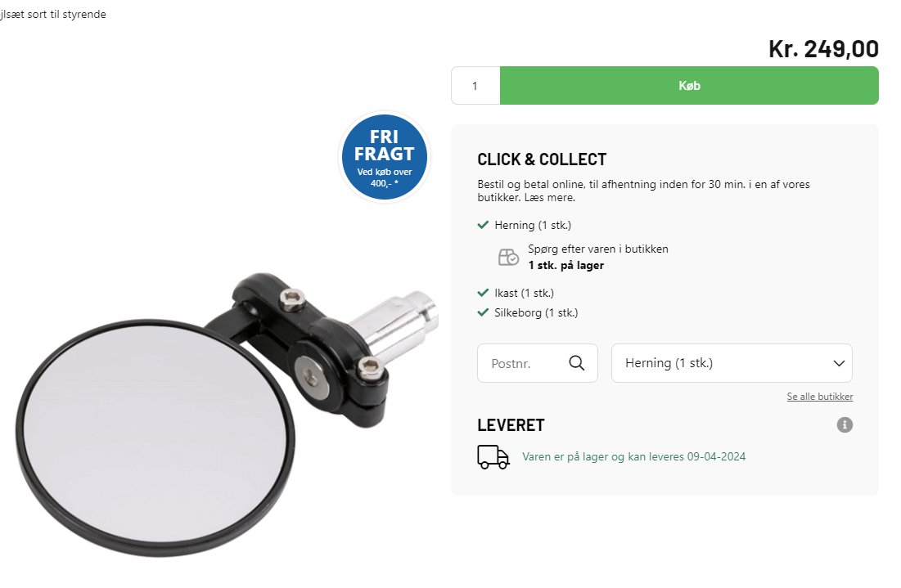Select the Ikast (1 stk.) store entry
The image size is (901, 588).
[x=524, y=293]
